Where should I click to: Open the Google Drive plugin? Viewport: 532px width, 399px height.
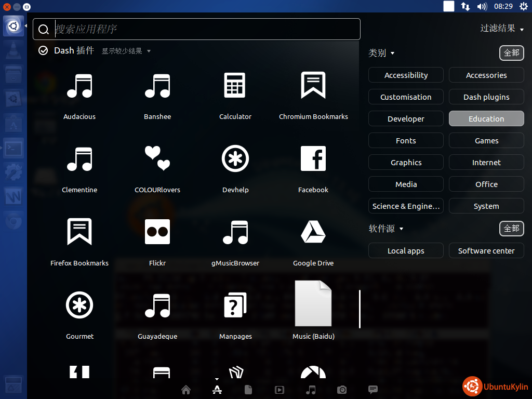(x=313, y=232)
